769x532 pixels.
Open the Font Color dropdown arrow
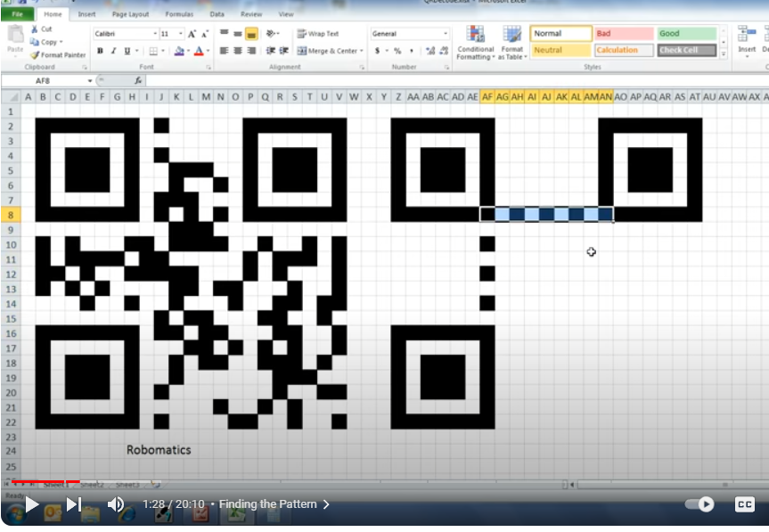pyautogui.click(x=208, y=51)
